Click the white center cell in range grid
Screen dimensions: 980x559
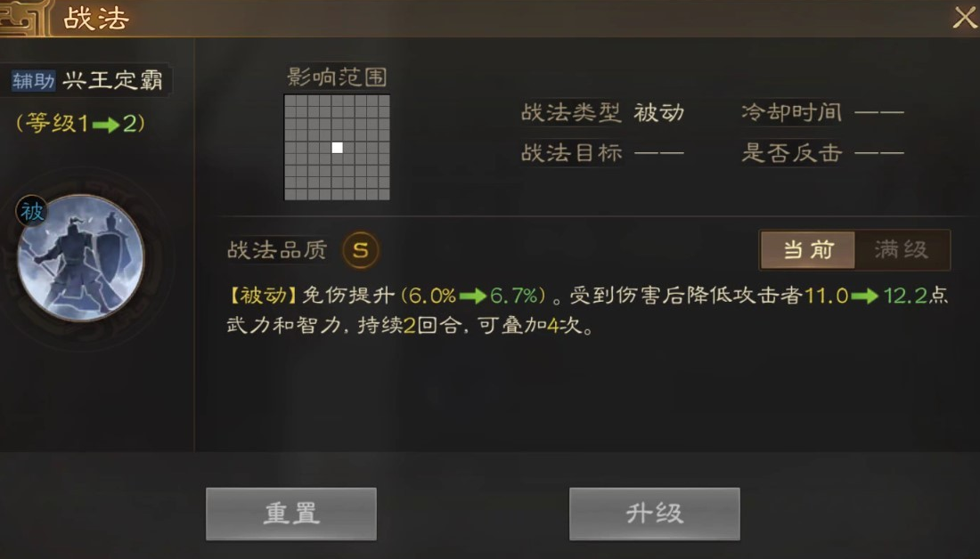(338, 148)
